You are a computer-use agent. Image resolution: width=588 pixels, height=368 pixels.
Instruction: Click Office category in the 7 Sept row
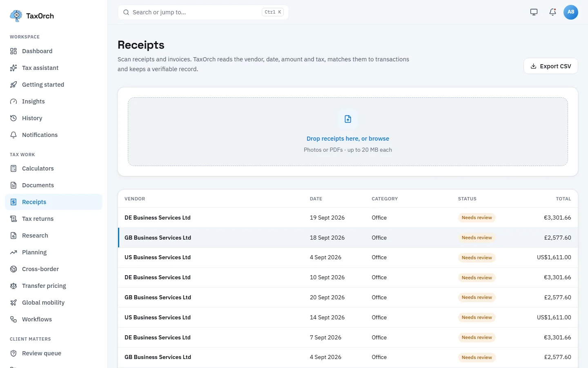click(x=379, y=337)
